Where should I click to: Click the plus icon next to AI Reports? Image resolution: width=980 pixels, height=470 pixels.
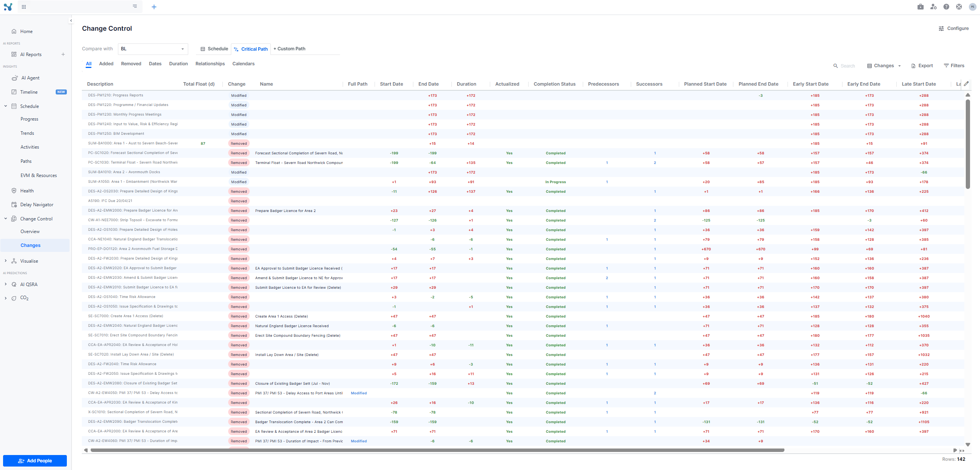coord(63,55)
